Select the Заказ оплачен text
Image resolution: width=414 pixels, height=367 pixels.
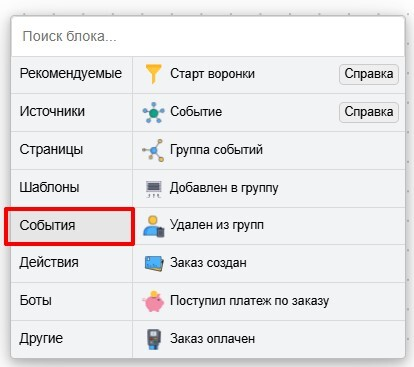[x=212, y=339]
